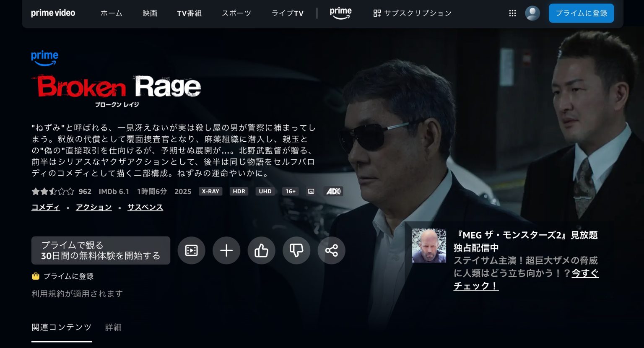644x348 pixels.
Task: Open the MEG ザ・モンスターズ2 thumbnail
Action: [x=428, y=246]
